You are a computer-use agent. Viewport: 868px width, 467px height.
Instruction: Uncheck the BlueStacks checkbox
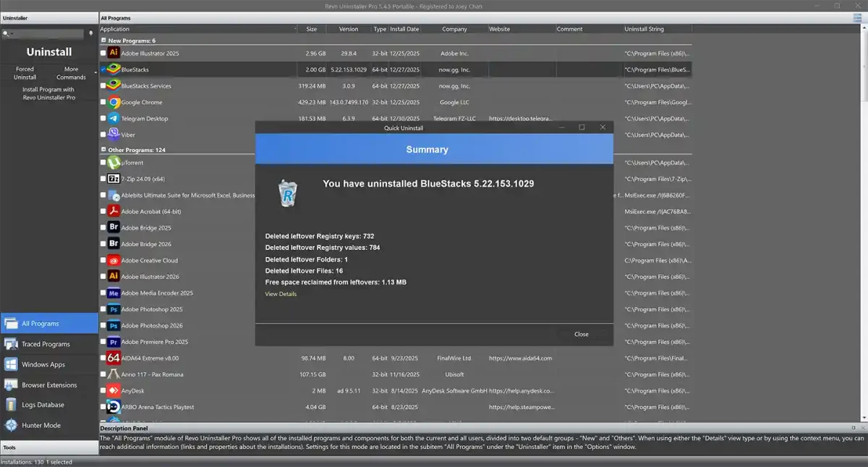(101, 70)
